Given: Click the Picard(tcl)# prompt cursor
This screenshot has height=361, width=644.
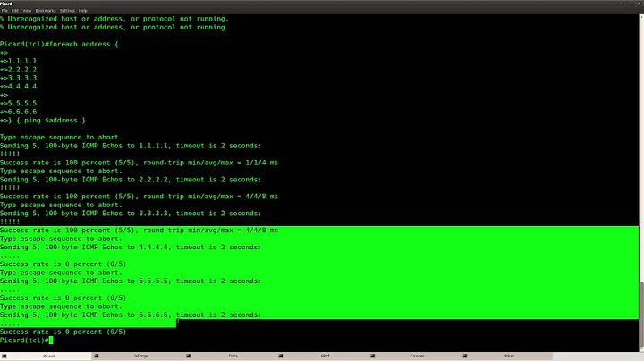Looking at the screenshot, I should coord(51,340).
